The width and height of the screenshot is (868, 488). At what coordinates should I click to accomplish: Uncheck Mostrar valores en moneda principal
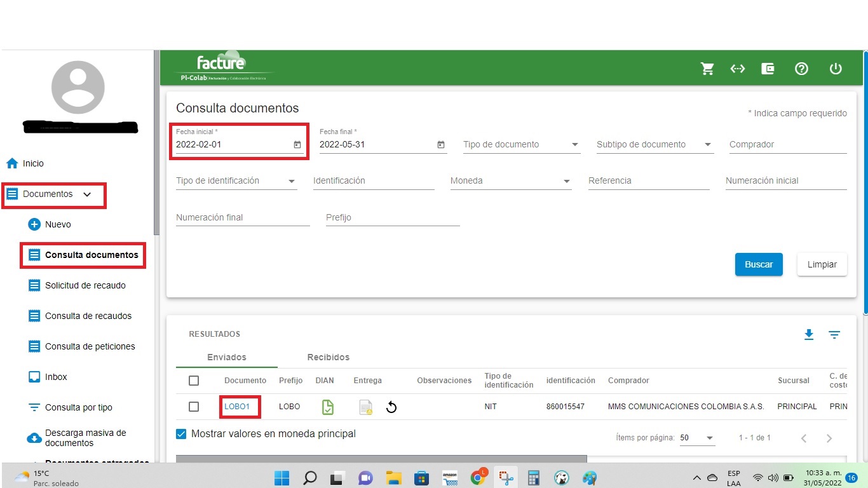click(x=181, y=434)
